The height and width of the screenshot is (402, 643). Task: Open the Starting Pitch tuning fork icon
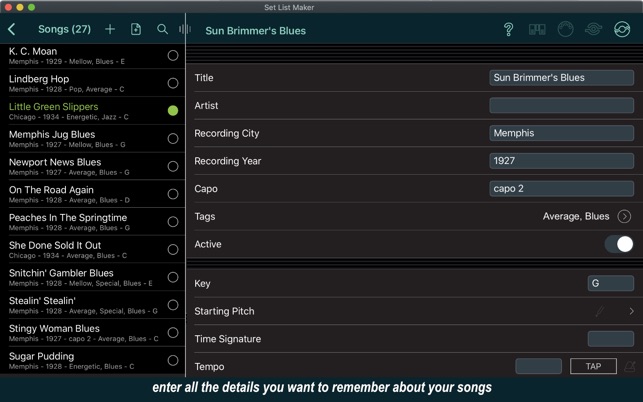pos(600,311)
